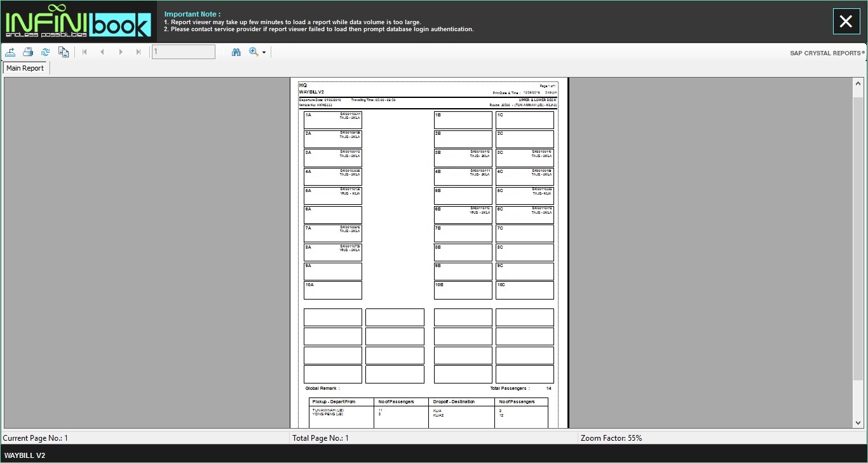This screenshot has height=463, width=868.
Task: Open the zoom level dropdown arrow
Action: click(x=264, y=53)
